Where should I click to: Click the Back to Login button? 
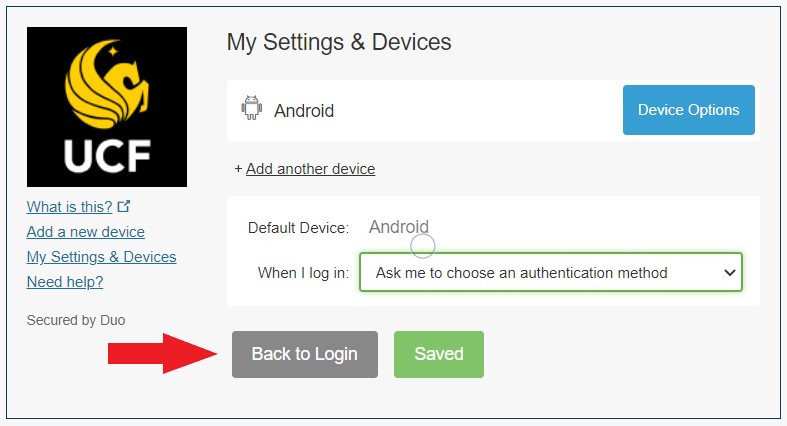pyautogui.click(x=305, y=354)
